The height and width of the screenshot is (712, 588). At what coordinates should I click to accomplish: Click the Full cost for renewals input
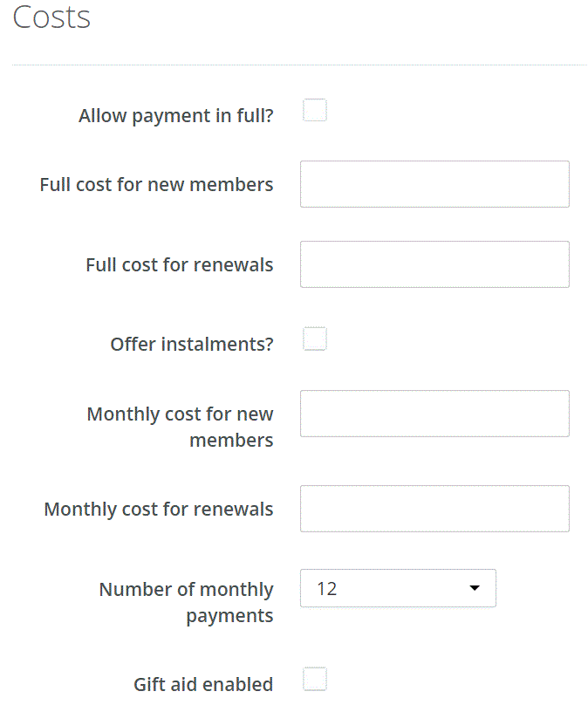(x=434, y=264)
